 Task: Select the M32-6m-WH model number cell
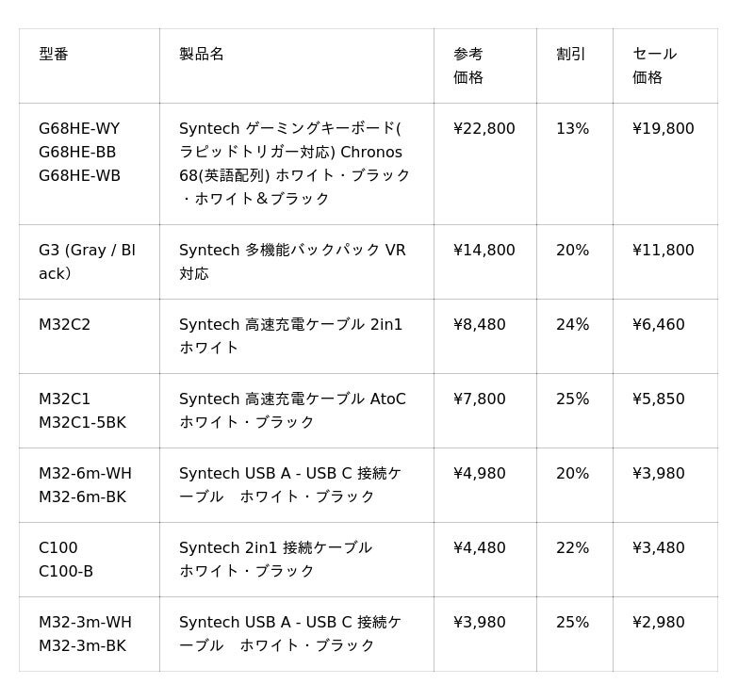(x=85, y=474)
